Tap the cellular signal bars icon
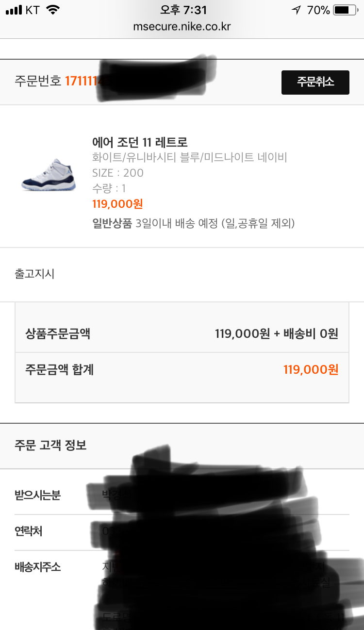The width and height of the screenshot is (364, 630). tap(14, 10)
